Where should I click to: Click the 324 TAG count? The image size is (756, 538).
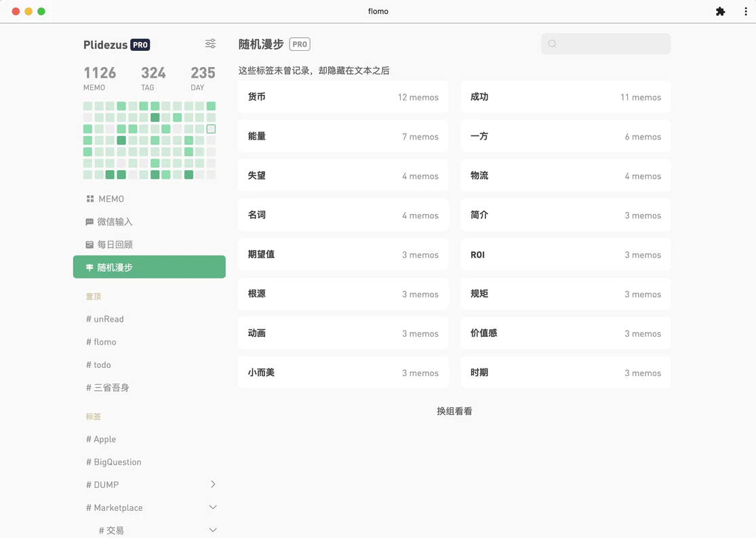(x=153, y=78)
